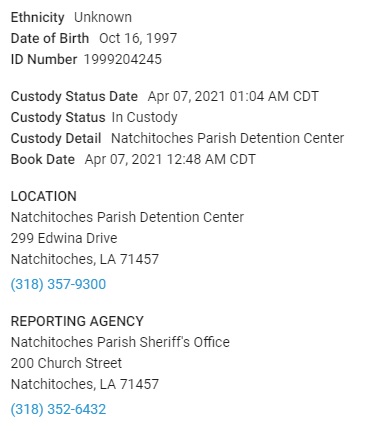The image size is (392, 431).
Task: Click the Custody Detail facility name
Action: point(227,138)
